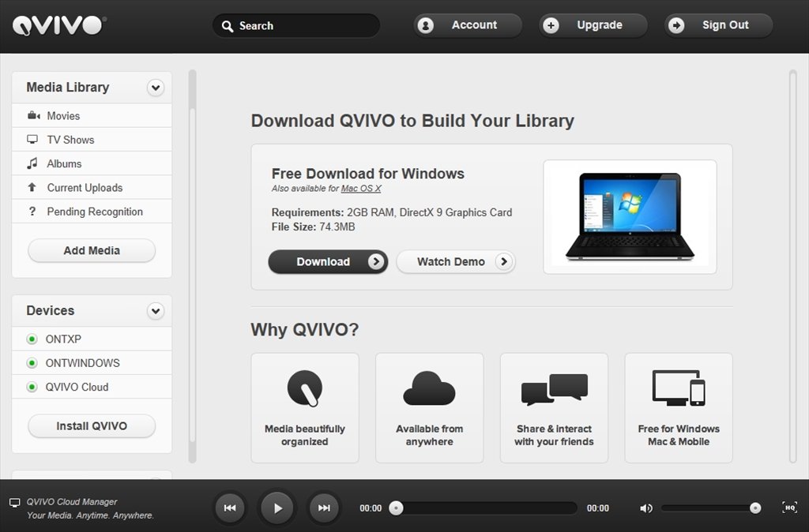Collapse the Devices panel

(156, 311)
